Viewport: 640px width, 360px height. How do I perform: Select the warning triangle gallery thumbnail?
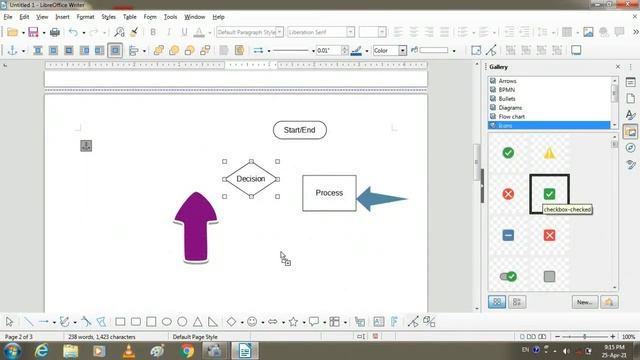tap(549, 153)
